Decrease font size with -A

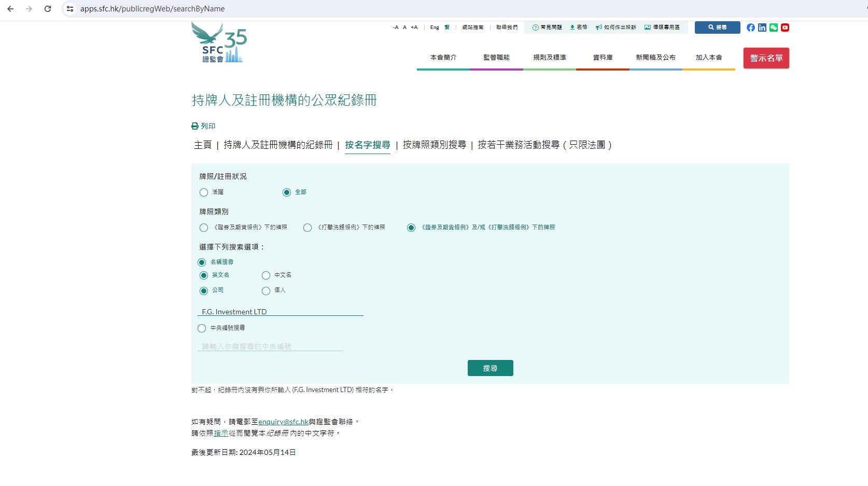coord(396,27)
